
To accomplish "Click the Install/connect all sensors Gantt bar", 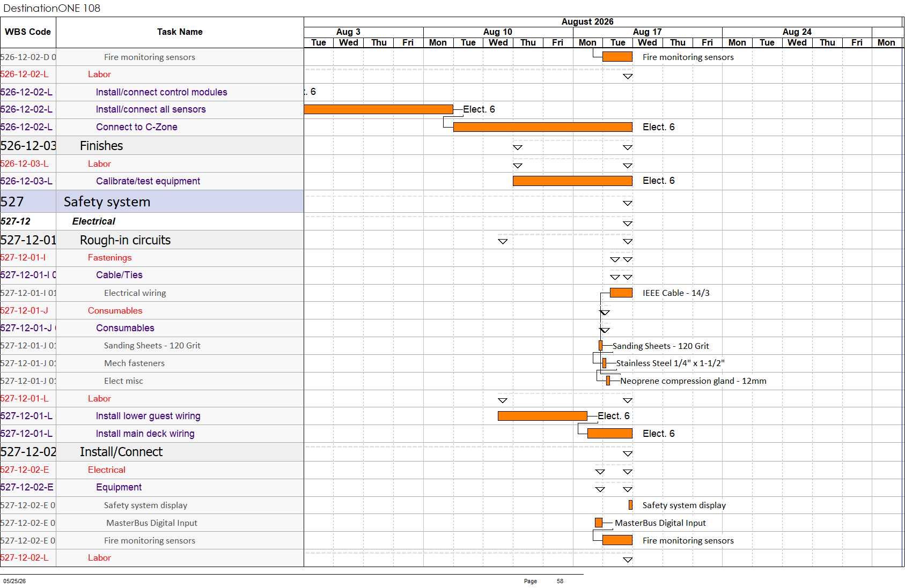I will coord(379,109).
